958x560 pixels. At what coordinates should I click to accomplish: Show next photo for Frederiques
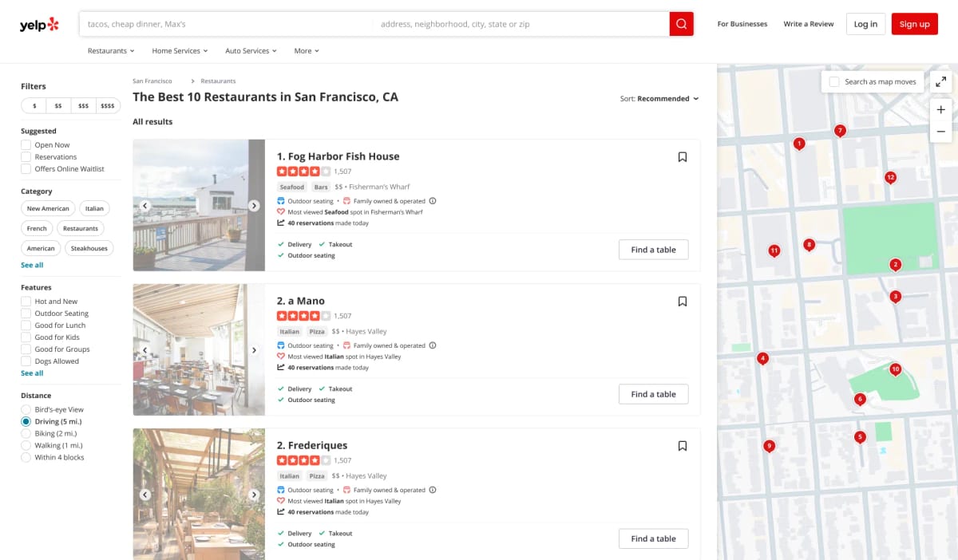click(x=254, y=495)
